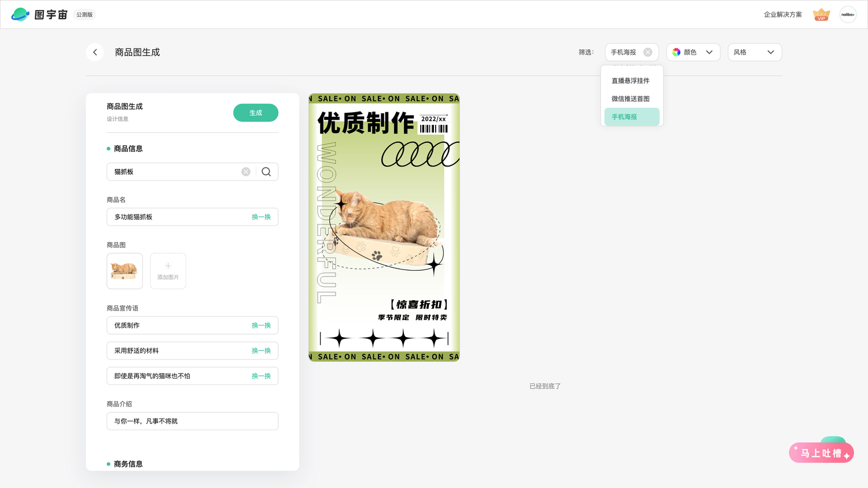Click the 商品图生成 page title
Viewport: 868px width, 488px height.
pyautogui.click(x=137, y=52)
